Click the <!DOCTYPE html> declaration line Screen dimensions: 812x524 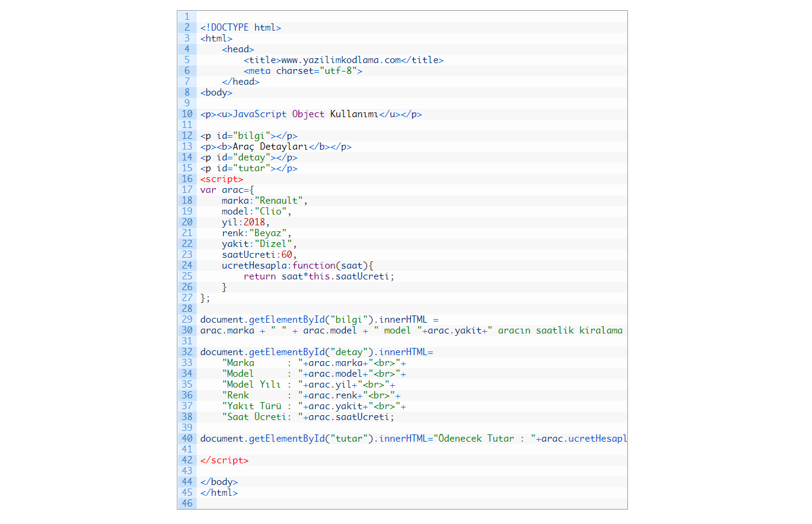[x=241, y=28]
